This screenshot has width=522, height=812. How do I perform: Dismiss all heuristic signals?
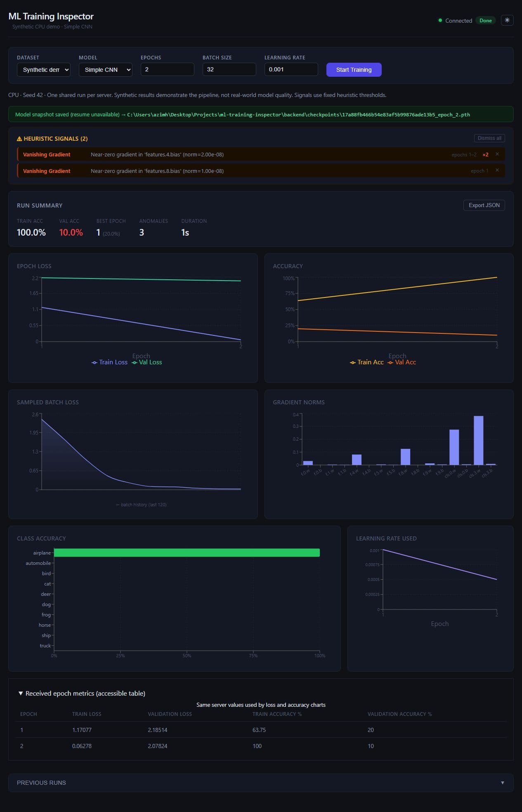[489, 138]
